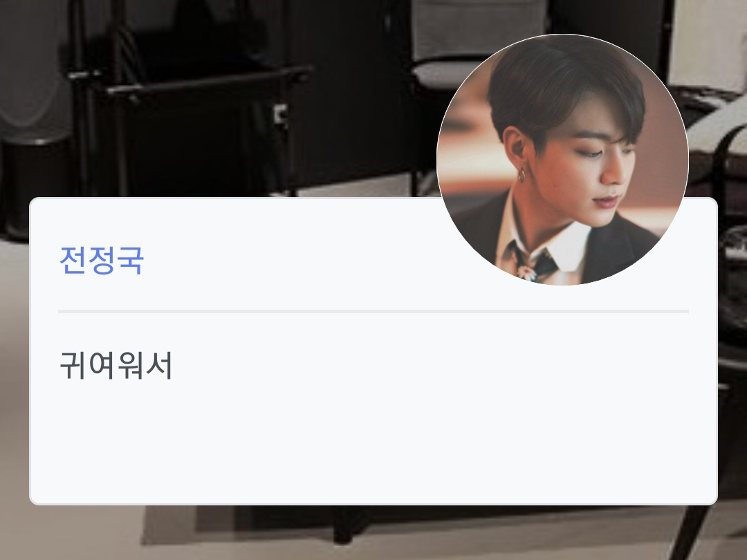747x560 pixels.
Task: Tap the background to the avatar's right
Action: (x=717, y=143)
